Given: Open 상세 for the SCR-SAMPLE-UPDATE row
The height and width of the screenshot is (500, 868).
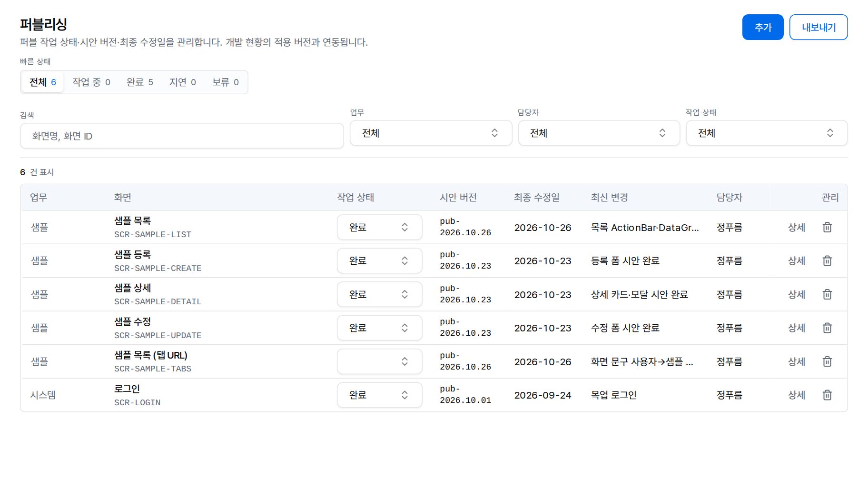Looking at the screenshot, I should point(797,328).
